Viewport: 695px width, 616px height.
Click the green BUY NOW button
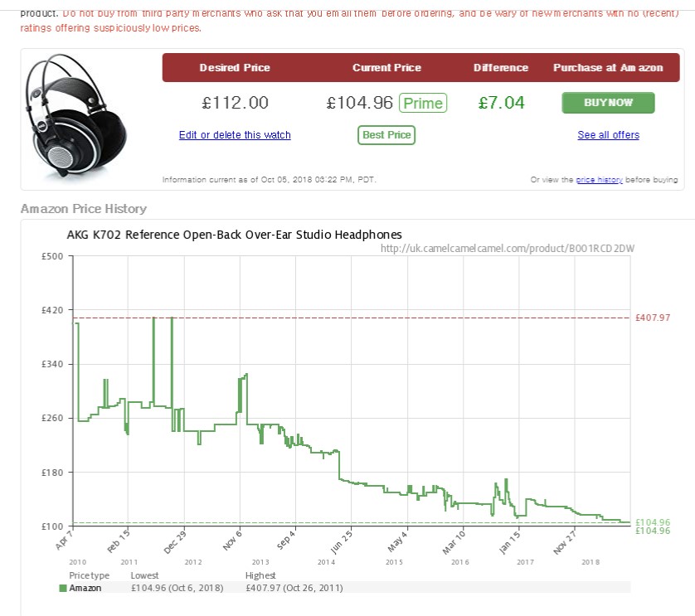(x=608, y=103)
